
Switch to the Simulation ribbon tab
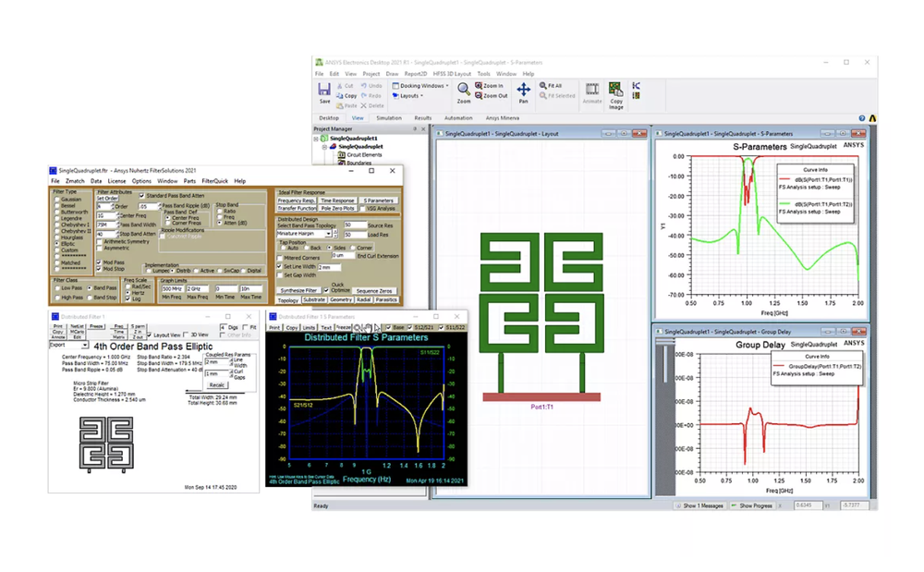[389, 118]
